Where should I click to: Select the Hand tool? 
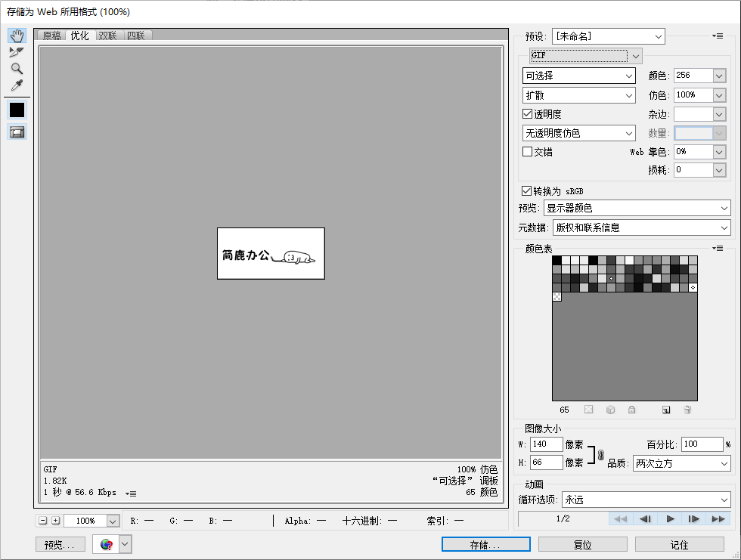[17, 35]
